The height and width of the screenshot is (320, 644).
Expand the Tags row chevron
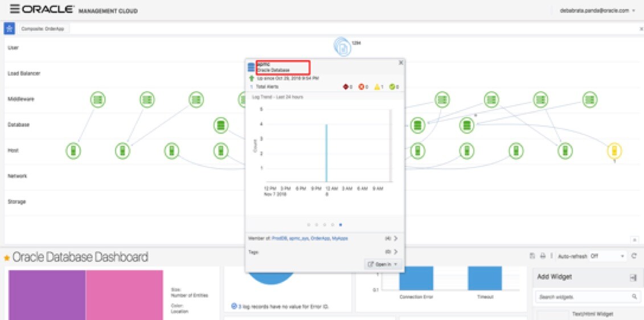point(396,252)
